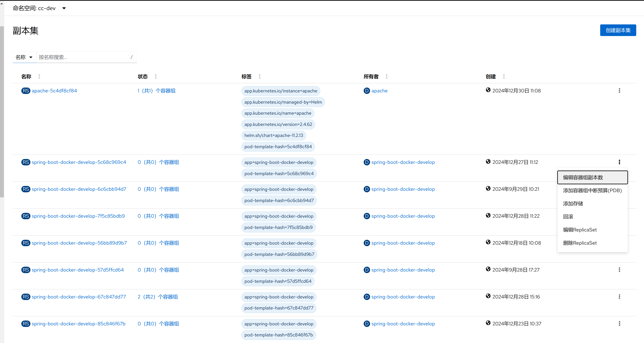Sort by 名称 column sort icon
The width and height of the screenshot is (644, 343).
point(39,77)
